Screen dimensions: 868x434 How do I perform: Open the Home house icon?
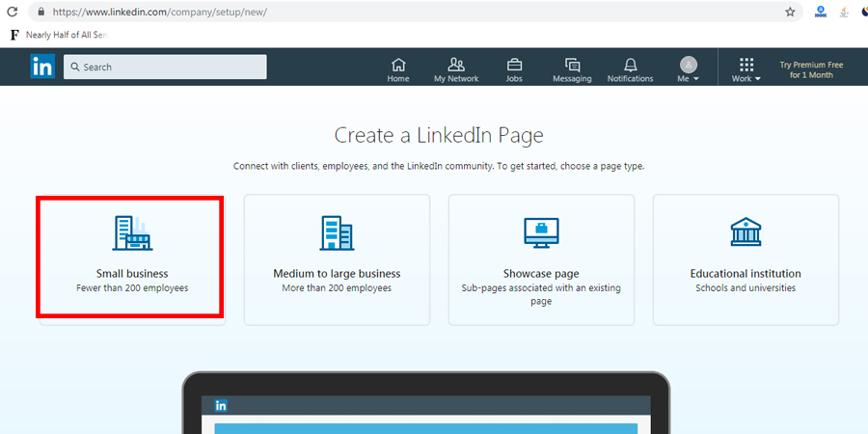point(398,65)
